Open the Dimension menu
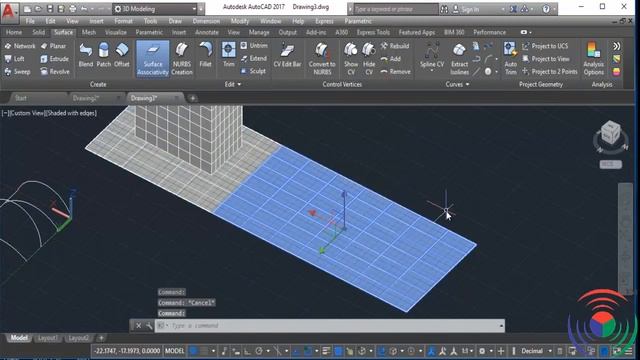 pos(206,21)
